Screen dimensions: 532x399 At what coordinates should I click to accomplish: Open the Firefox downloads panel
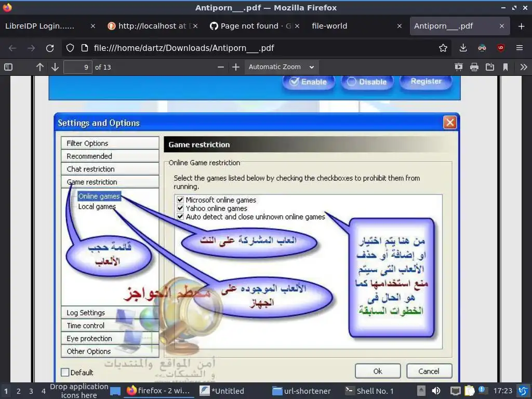463,48
